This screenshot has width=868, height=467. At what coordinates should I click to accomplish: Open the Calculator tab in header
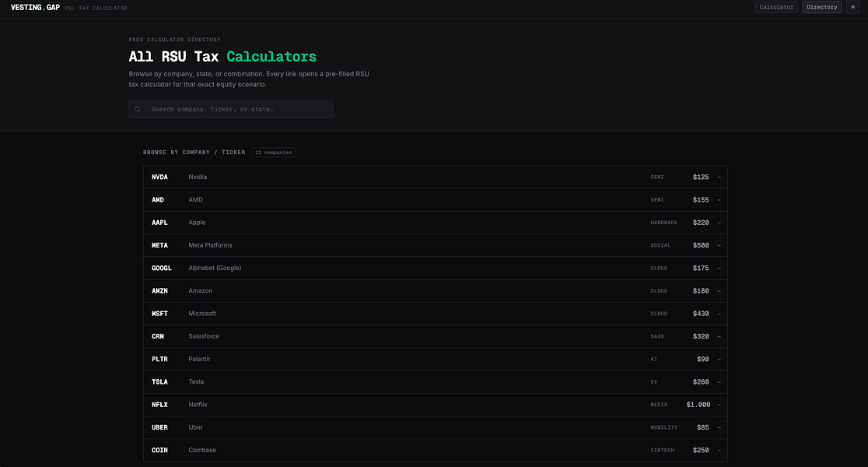(776, 7)
